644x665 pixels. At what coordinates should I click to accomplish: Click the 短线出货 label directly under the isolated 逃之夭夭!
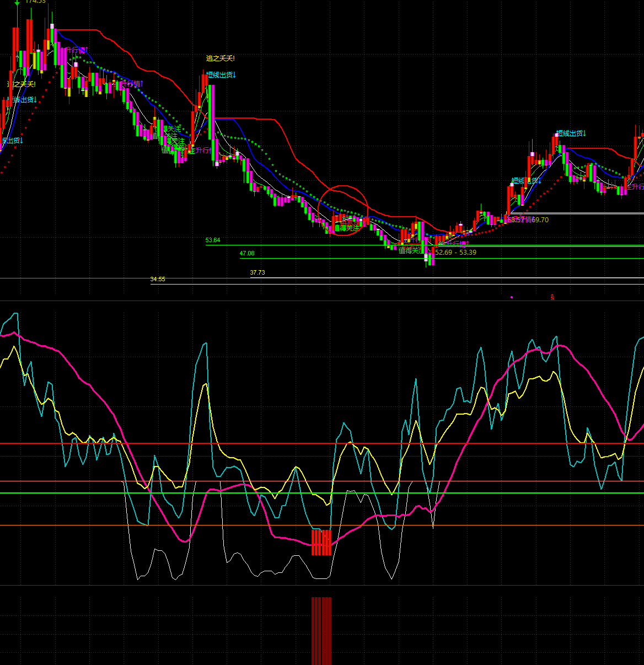[x=221, y=75]
